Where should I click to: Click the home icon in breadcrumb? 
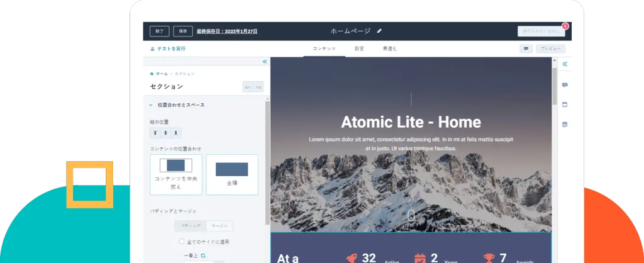152,74
